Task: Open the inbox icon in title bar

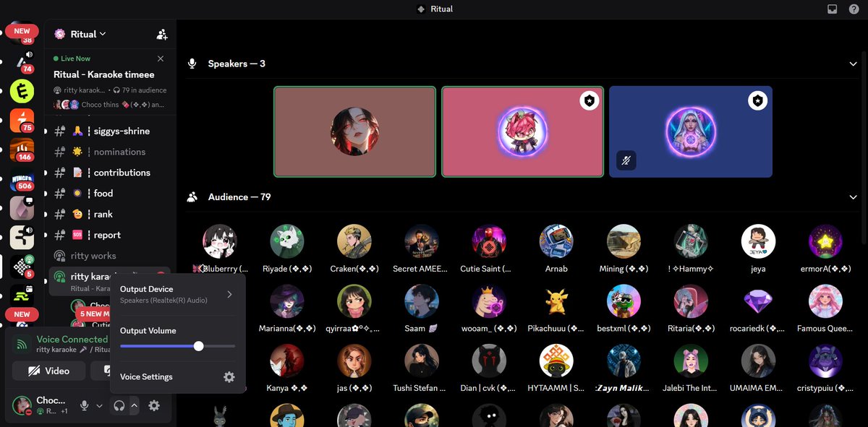Action: tap(832, 9)
